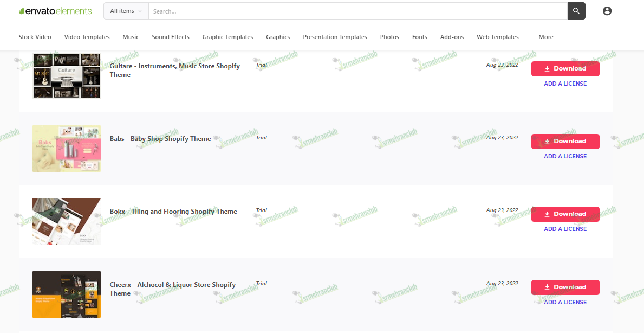
Task: Open the Video Templates menu
Action: tap(87, 37)
